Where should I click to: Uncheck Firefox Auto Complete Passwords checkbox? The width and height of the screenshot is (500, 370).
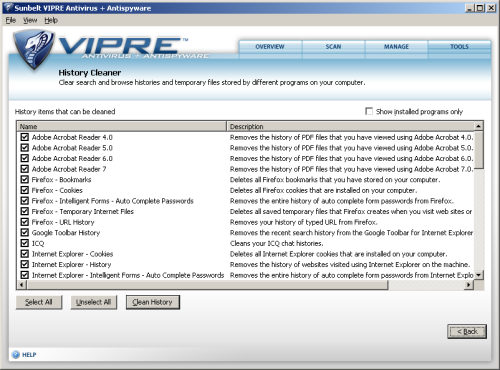[x=25, y=201]
